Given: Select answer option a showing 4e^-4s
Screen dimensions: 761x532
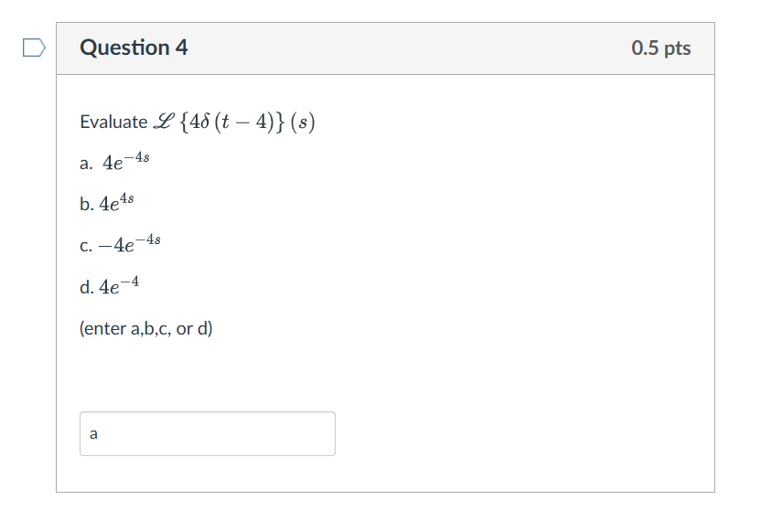Looking at the screenshot, I should (x=114, y=162).
